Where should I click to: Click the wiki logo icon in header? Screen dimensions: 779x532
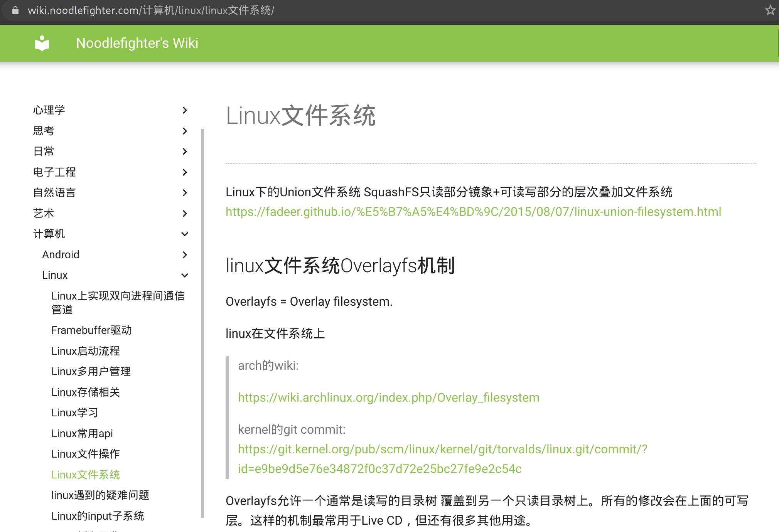(x=42, y=43)
